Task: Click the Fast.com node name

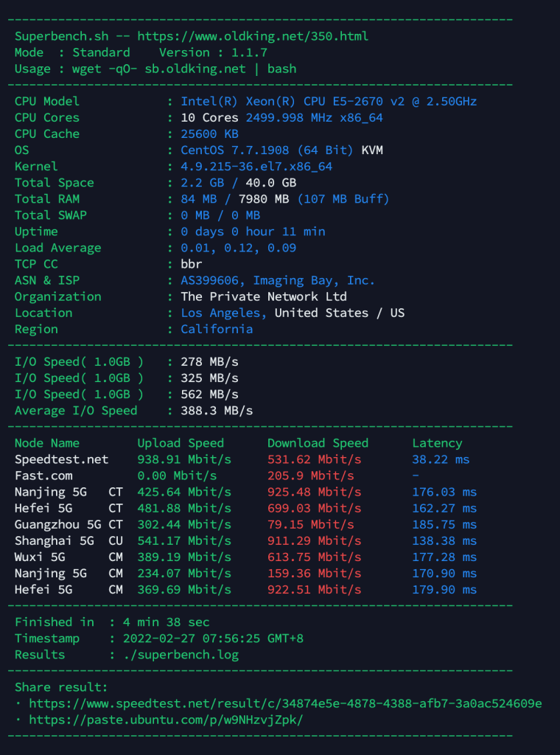Action: coord(43,476)
